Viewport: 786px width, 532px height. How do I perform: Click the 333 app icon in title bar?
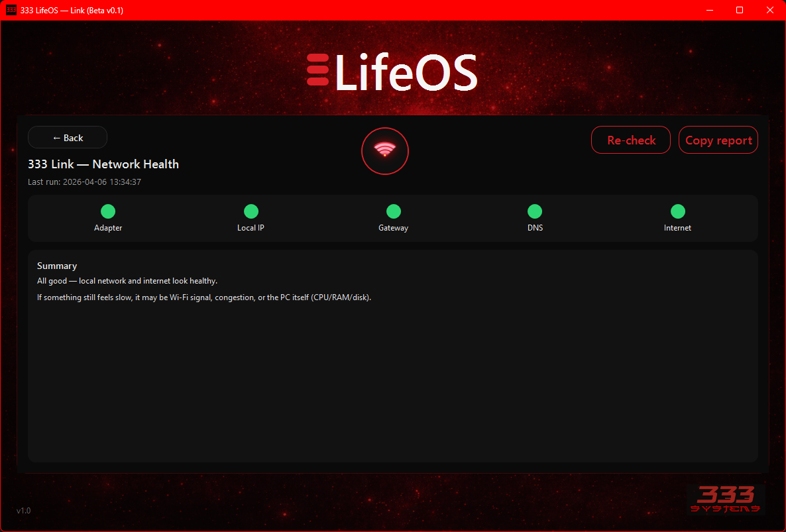(11, 10)
